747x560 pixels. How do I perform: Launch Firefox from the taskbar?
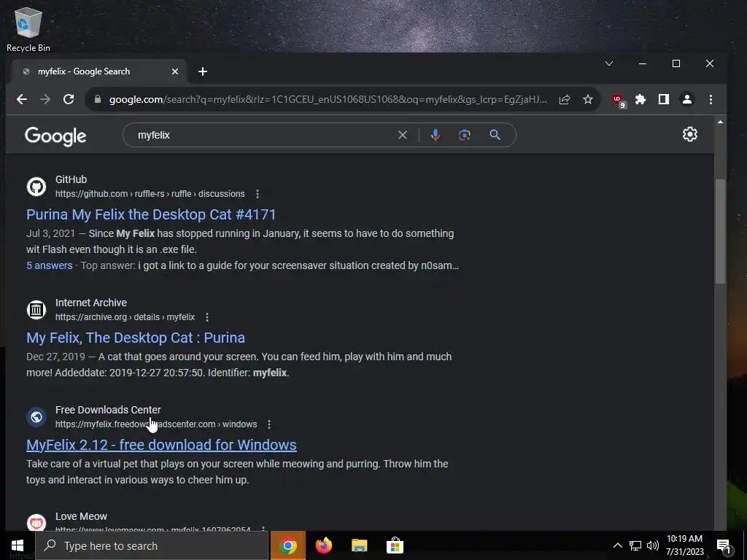point(323,545)
